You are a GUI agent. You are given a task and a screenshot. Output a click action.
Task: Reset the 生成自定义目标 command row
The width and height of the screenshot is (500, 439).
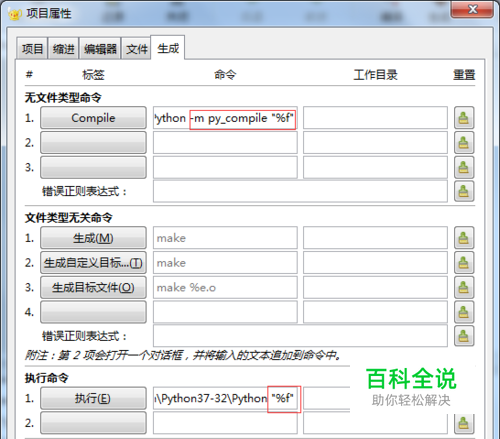click(464, 263)
